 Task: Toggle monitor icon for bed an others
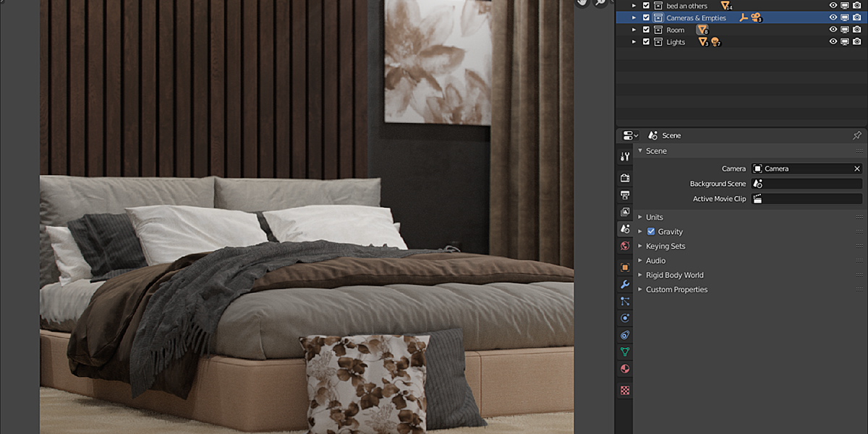(x=845, y=6)
